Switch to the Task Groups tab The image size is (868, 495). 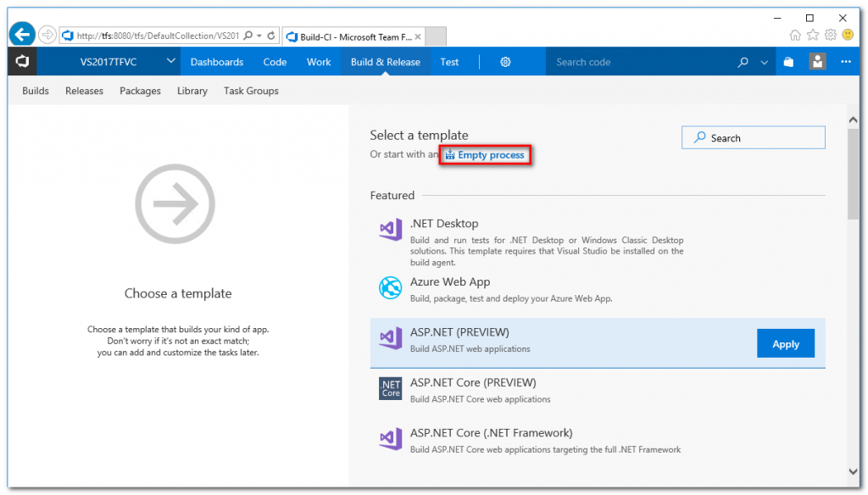coord(251,91)
